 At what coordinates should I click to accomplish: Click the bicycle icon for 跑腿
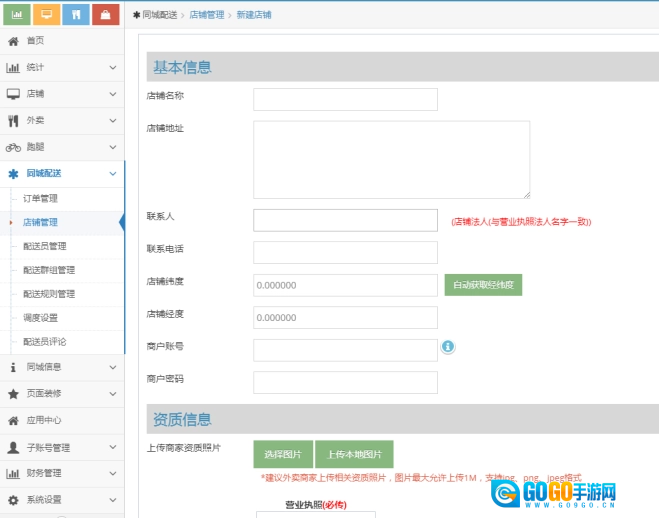[13, 147]
